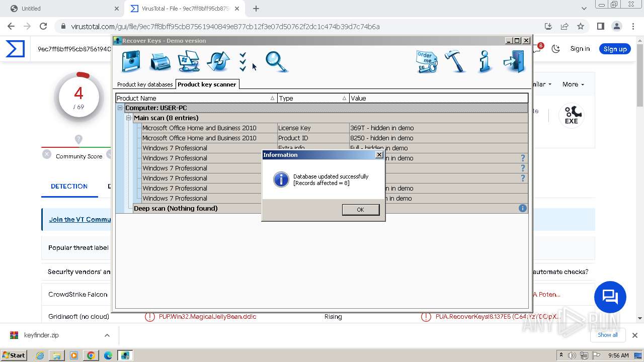The width and height of the screenshot is (644, 362).
Task: Click the Sign up button
Action: (615, 49)
